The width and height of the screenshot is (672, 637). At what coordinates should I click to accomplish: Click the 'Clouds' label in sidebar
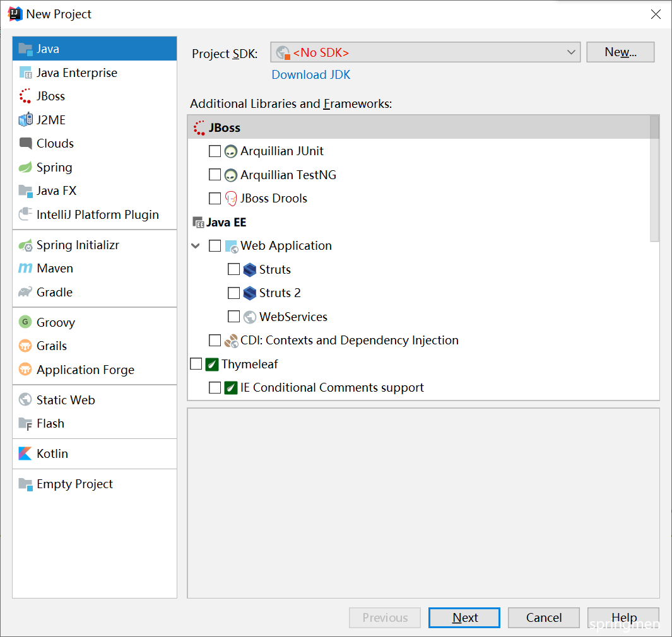tap(55, 144)
